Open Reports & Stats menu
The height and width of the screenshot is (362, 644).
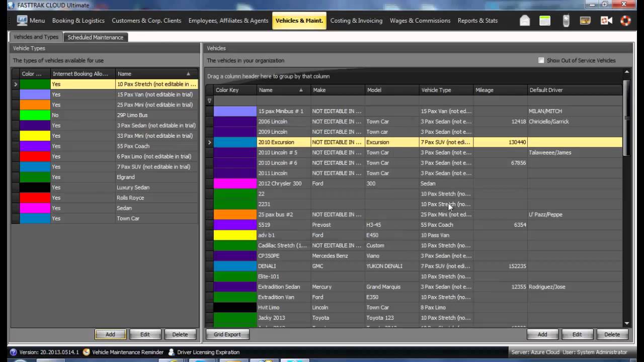(477, 21)
